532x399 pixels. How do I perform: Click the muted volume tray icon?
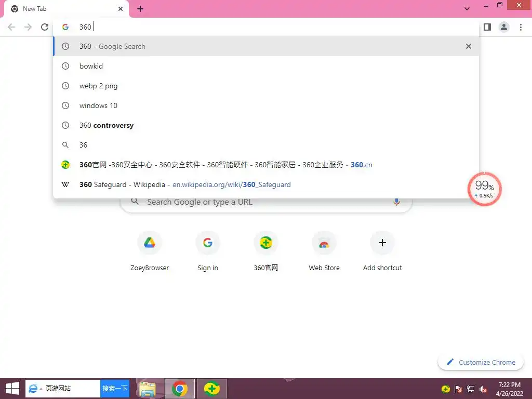[483, 389]
